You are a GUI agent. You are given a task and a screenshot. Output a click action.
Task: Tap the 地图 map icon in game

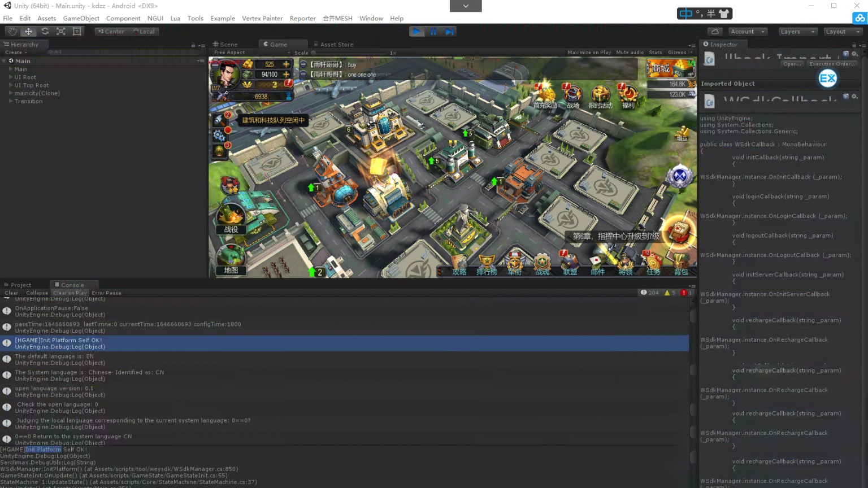(x=231, y=260)
